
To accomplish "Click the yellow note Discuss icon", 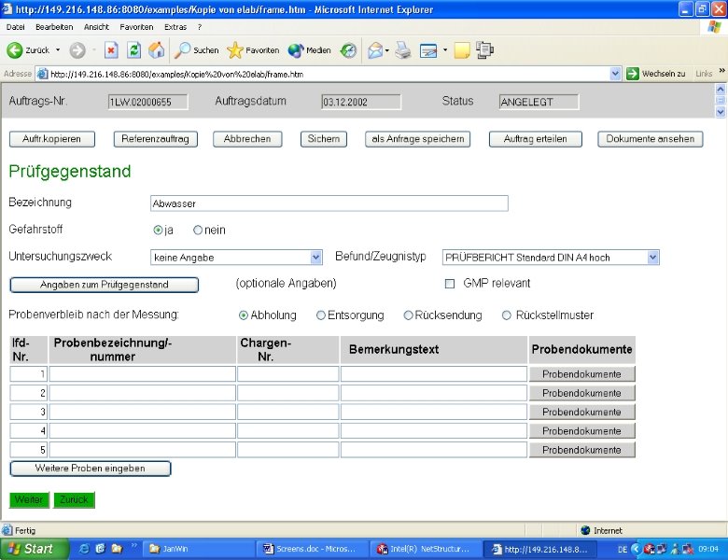I will pos(462,50).
